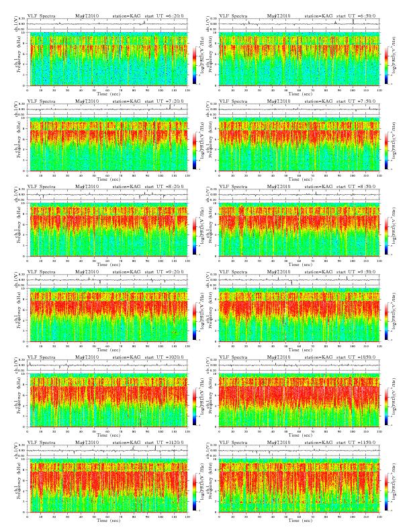Click the ch.1 waveform strip above the 7:50:0 spectrogram

(299, 109)
